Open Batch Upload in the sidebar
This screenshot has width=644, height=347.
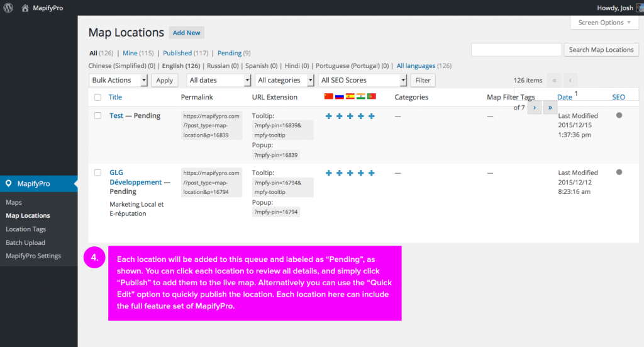25,242
